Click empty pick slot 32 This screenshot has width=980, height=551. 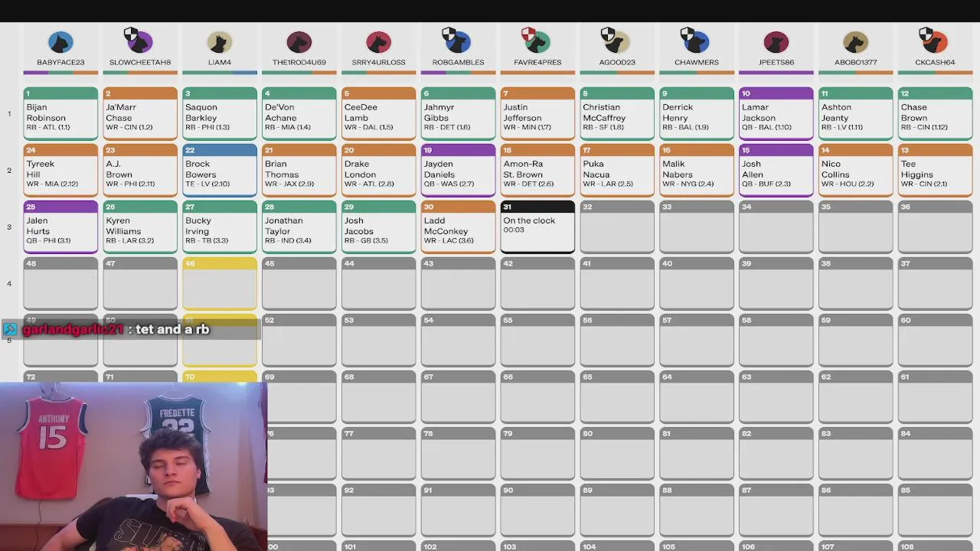pyautogui.click(x=617, y=227)
